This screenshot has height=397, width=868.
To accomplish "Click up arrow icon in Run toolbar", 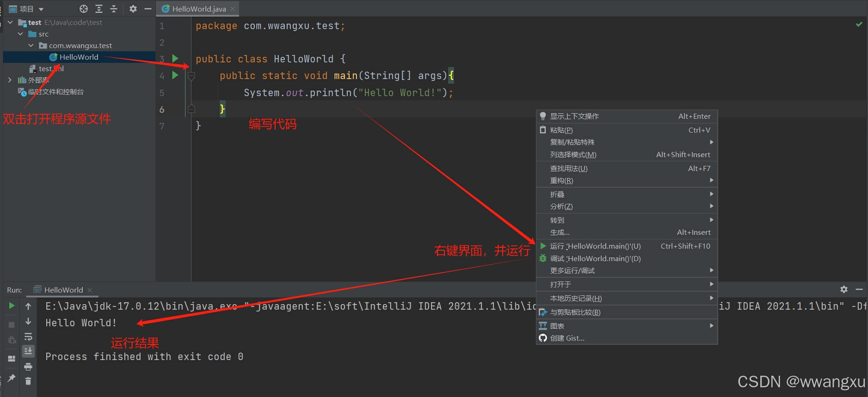I will (28, 306).
